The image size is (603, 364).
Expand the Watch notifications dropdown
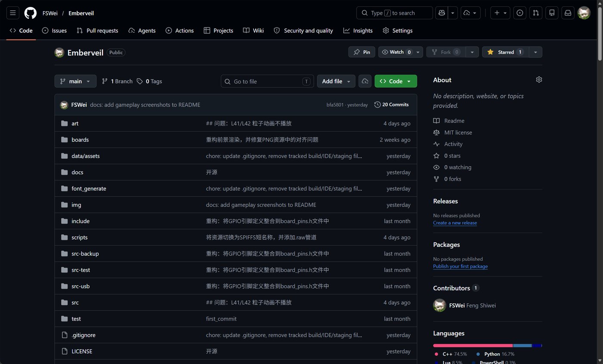[401, 52]
